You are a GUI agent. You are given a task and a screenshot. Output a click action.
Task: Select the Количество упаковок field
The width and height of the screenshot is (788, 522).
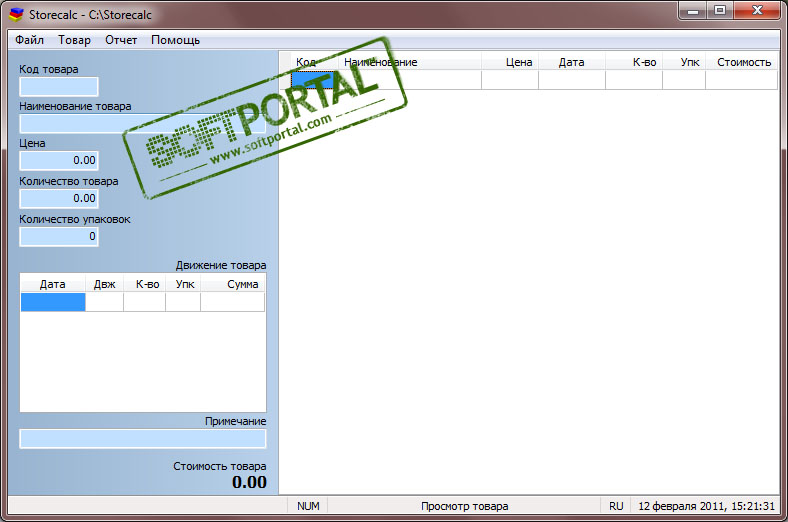point(59,237)
